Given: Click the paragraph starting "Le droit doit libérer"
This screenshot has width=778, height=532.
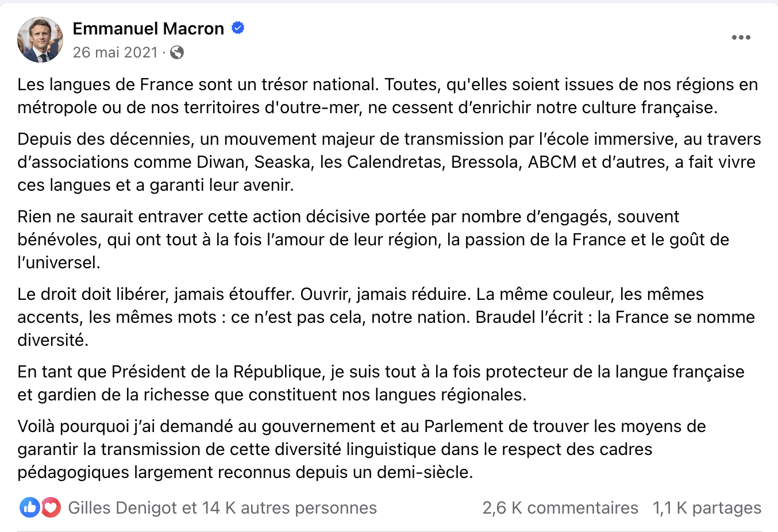Looking at the screenshot, I should (x=368, y=317).
